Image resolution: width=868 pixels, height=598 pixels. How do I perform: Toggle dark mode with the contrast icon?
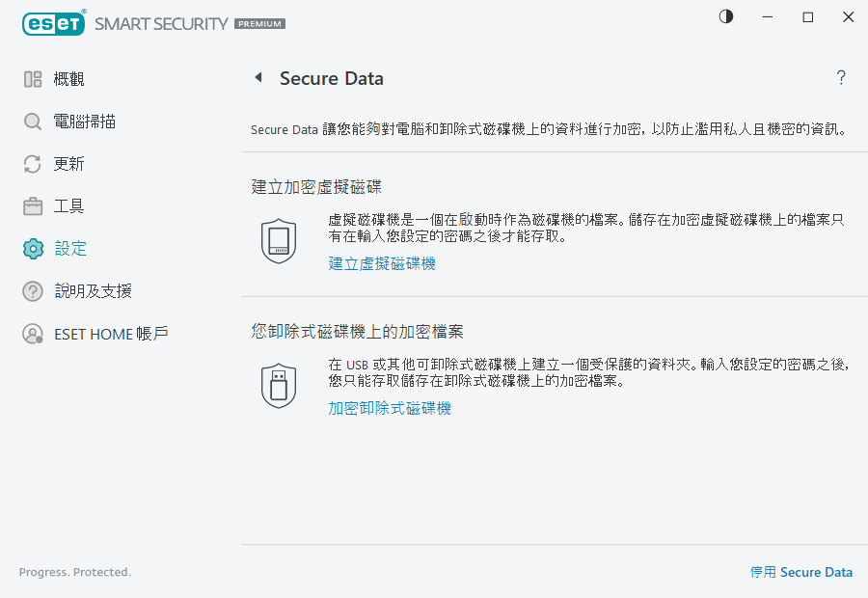725,16
